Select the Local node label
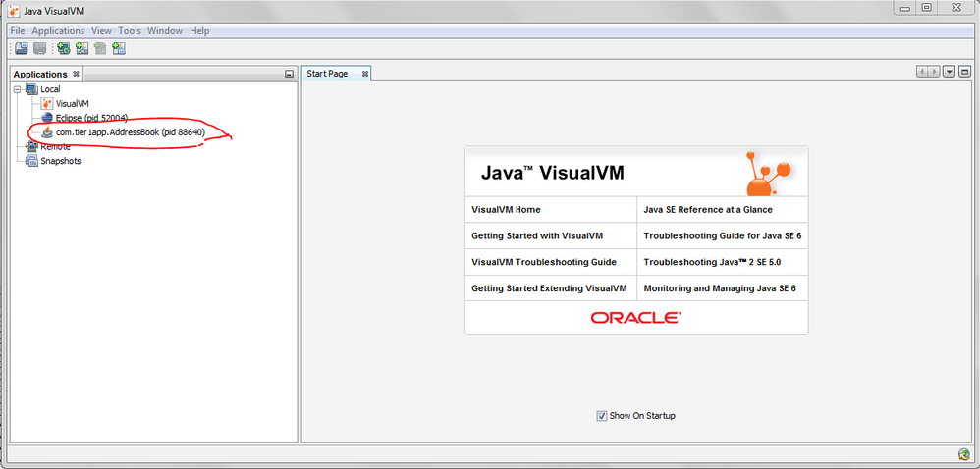 point(50,89)
